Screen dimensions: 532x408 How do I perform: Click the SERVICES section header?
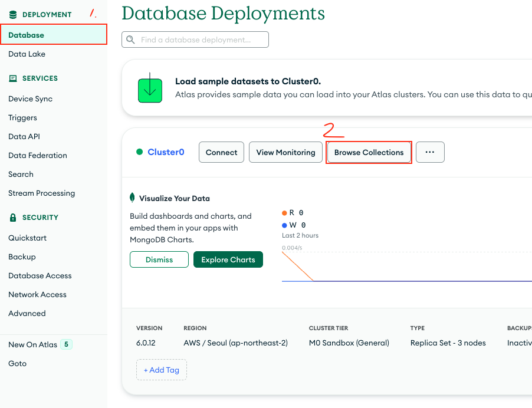[x=40, y=78]
